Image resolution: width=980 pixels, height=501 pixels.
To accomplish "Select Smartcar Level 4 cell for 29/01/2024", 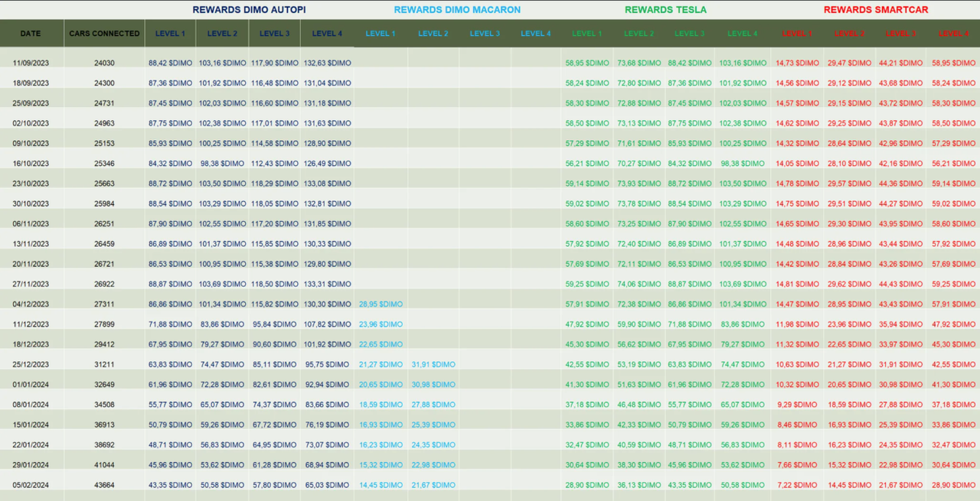I will [x=953, y=465].
